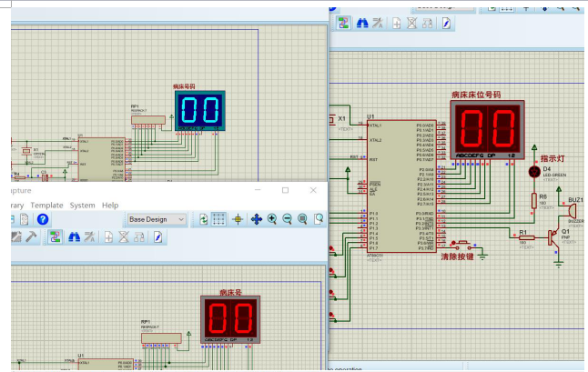This screenshot has width=588, height=372.
Task: Open Property Assignment Tool in right window
Action: (378, 24)
